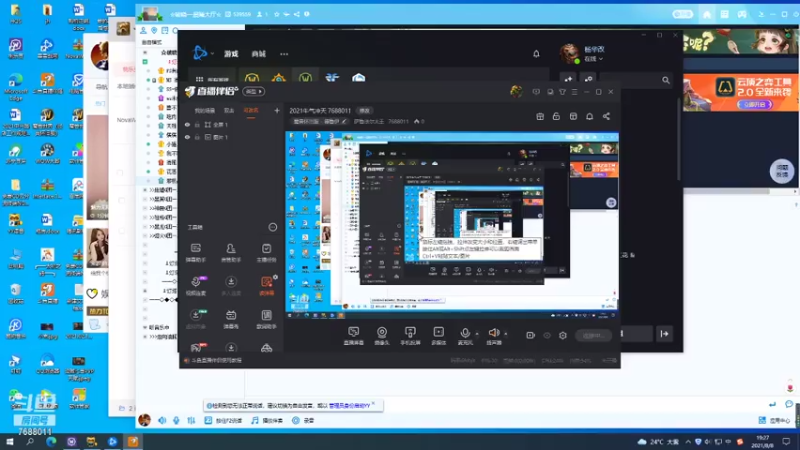Open the World of Warcraft icon in Battle.net
Image resolution: width=800 pixels, height=450 pixels.
pyautogui.click(x=252, y=79)
